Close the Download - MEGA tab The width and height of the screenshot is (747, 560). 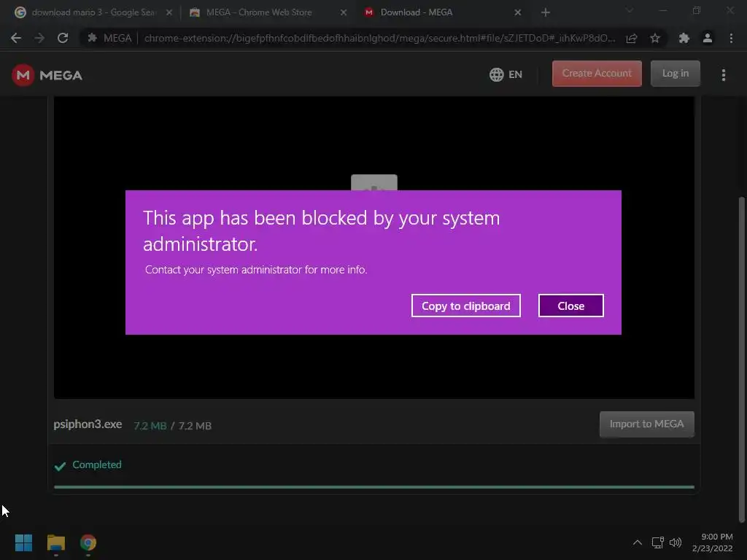(517, 12)
